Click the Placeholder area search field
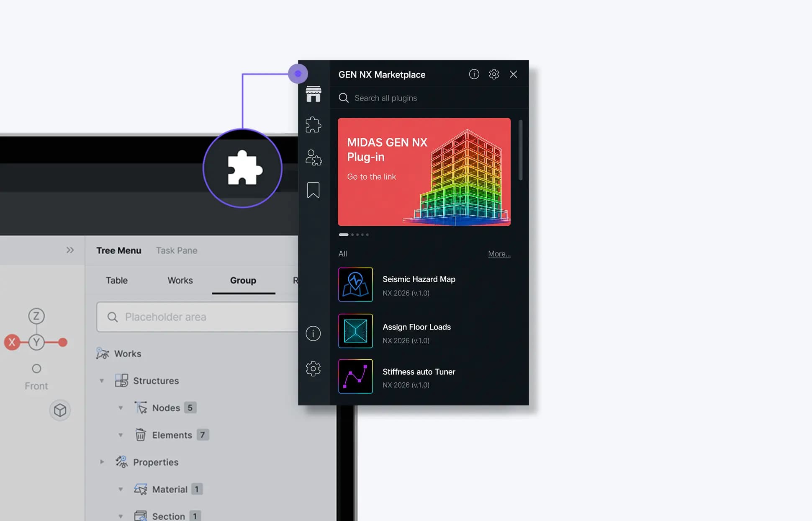The width and height of the screenshot is (812, 521). click(x=197, y=317)
